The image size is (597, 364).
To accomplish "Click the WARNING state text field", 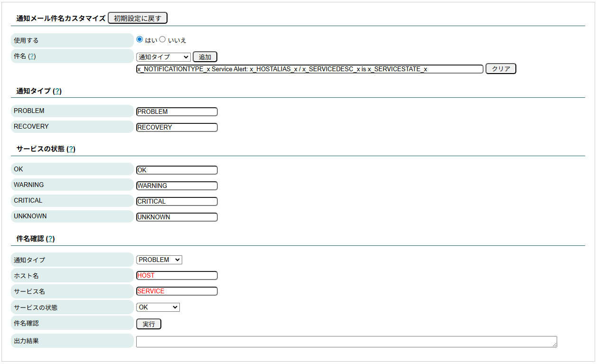I will [x=177, y=186].
